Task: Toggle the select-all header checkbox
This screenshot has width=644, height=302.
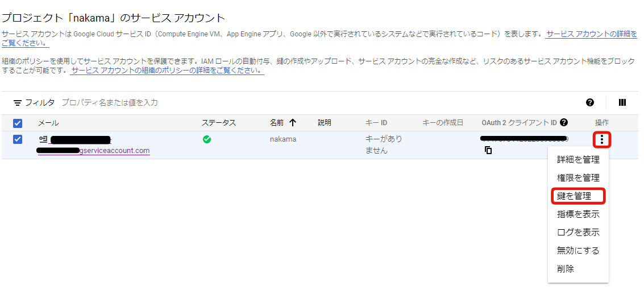Action: (x=18, y=123)
